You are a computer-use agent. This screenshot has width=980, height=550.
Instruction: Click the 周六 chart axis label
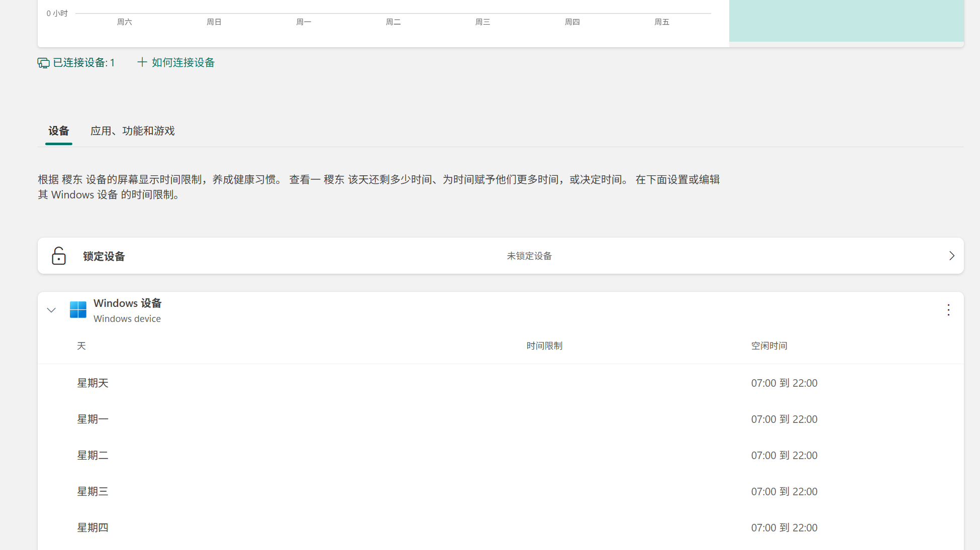pos(125,22)
